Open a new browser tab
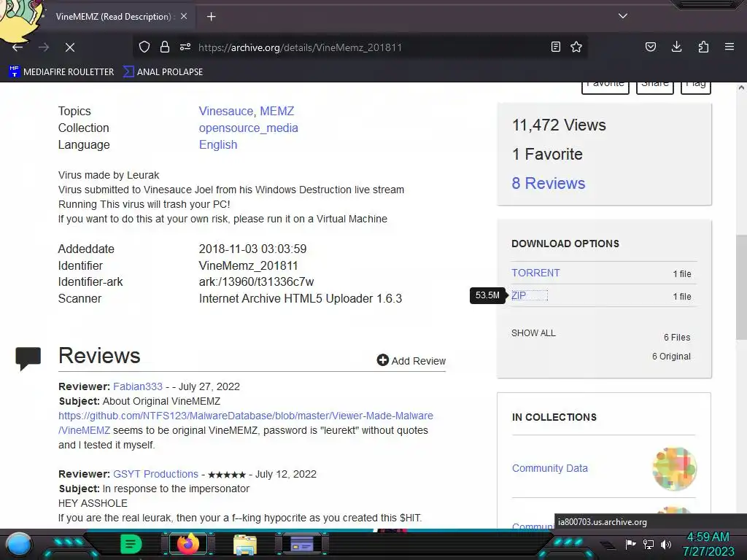 (x=211, y=17)
